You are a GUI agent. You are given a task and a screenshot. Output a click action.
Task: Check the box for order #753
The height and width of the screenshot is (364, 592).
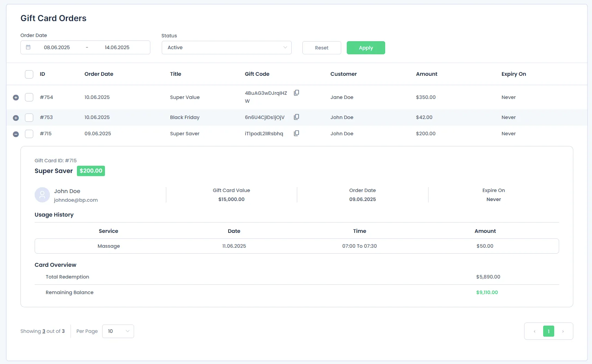click(x=29, y=118)
